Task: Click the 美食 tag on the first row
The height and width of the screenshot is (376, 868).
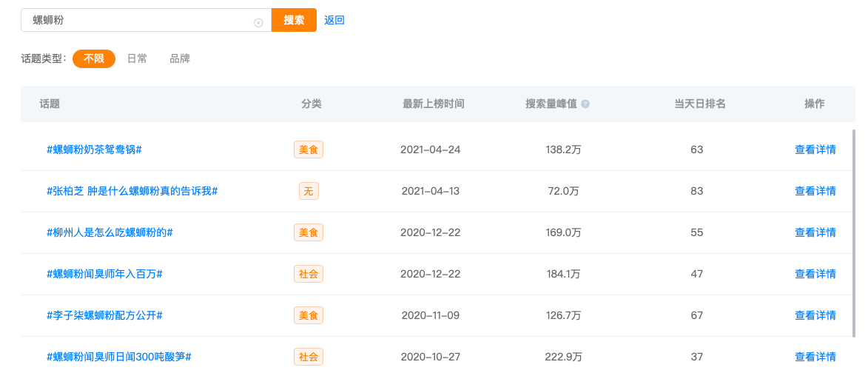Action: (309, 150)
